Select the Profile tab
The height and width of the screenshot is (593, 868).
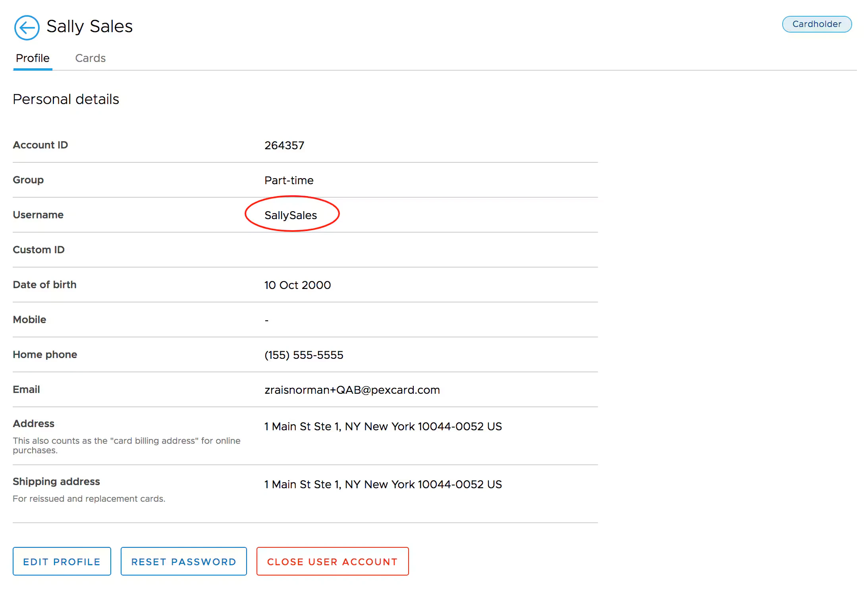point(33,58)
